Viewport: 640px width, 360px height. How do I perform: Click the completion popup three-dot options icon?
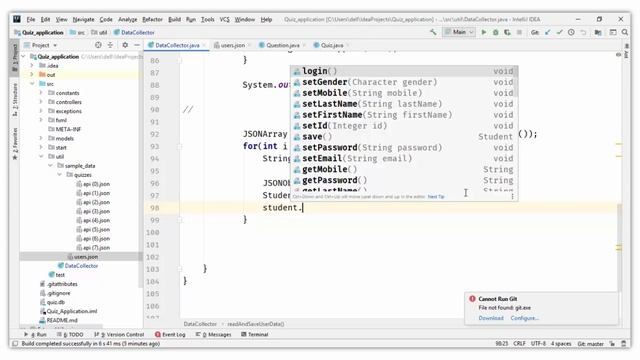tap(512, 196)
